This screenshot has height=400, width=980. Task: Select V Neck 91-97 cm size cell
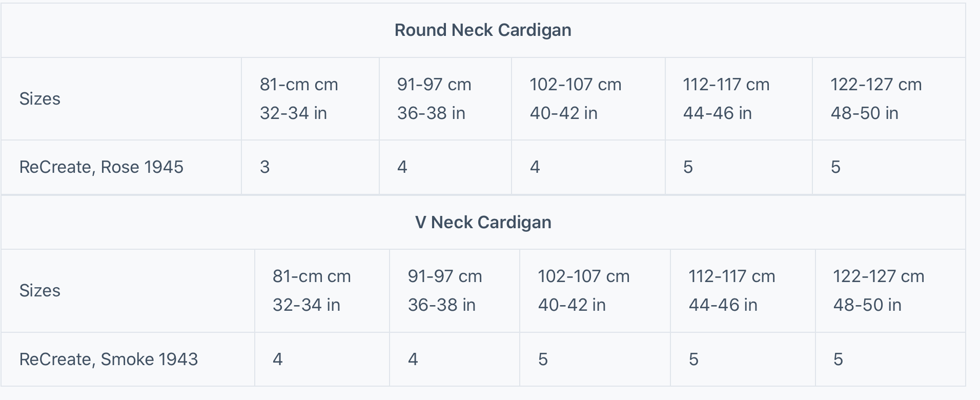[445, 290]
